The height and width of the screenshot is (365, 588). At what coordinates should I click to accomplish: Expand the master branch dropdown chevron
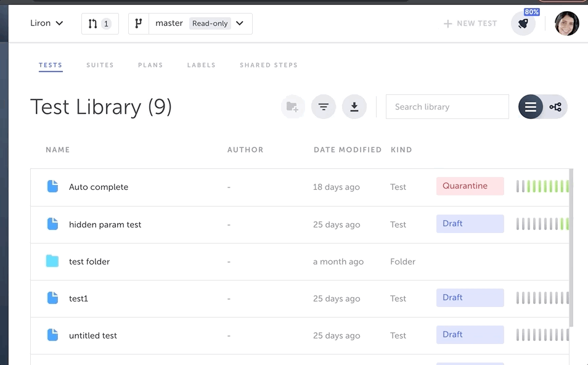pyautogui.click(x=240, y=23)
